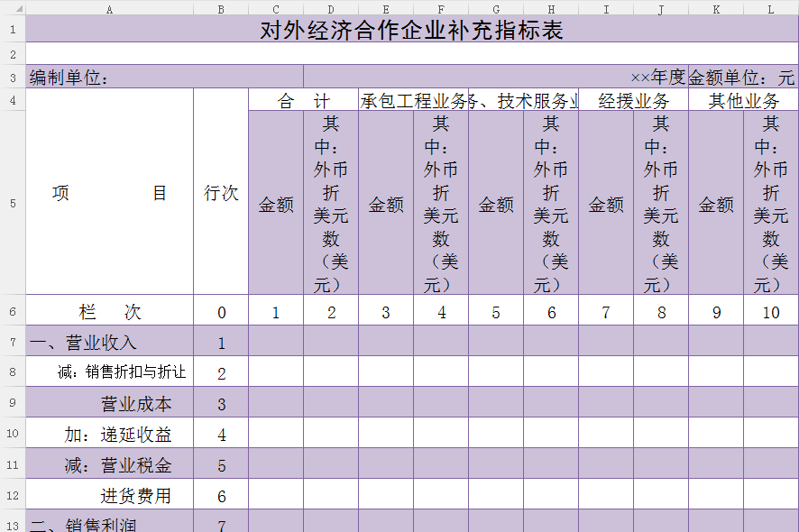Click the 加:递延收益 cell

click(x=109, y=435)
